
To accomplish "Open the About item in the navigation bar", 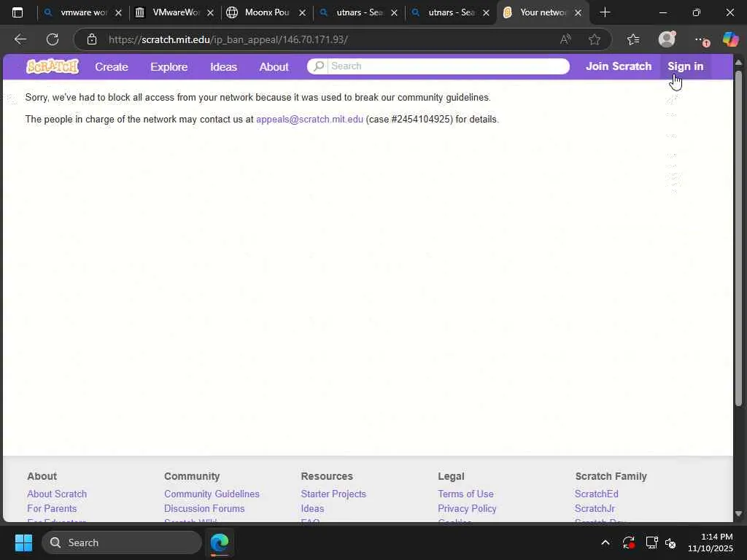I will coord(274,66).
